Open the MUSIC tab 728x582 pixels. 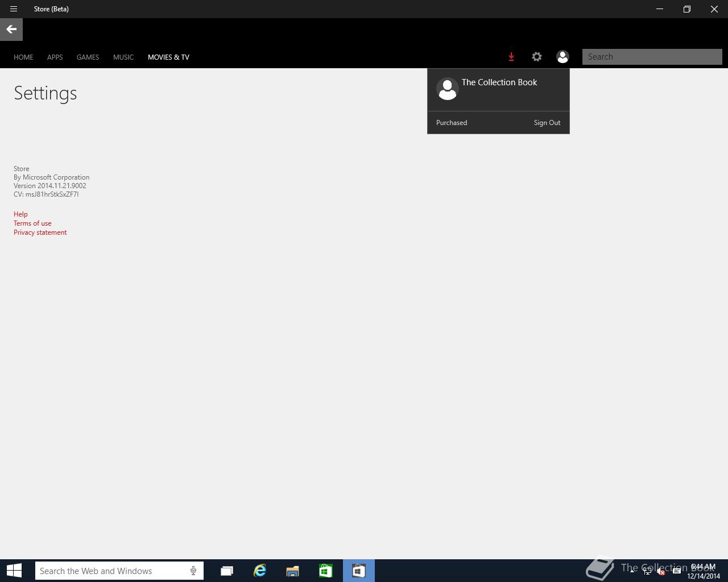click(x=123, y=57)
